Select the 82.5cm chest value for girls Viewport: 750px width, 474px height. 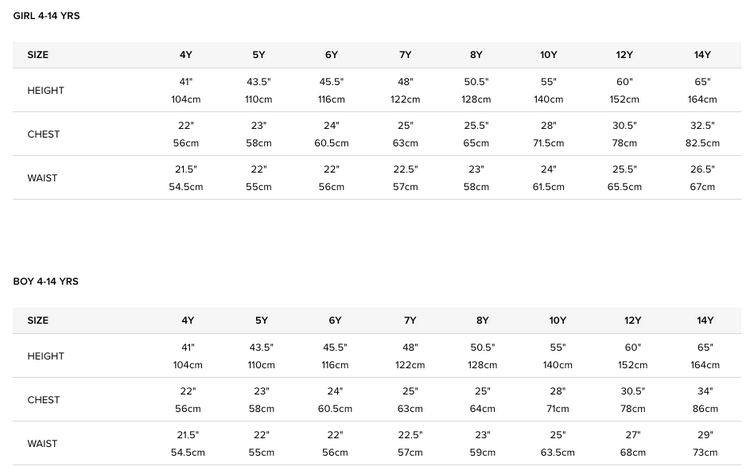[x=702, y=143]
